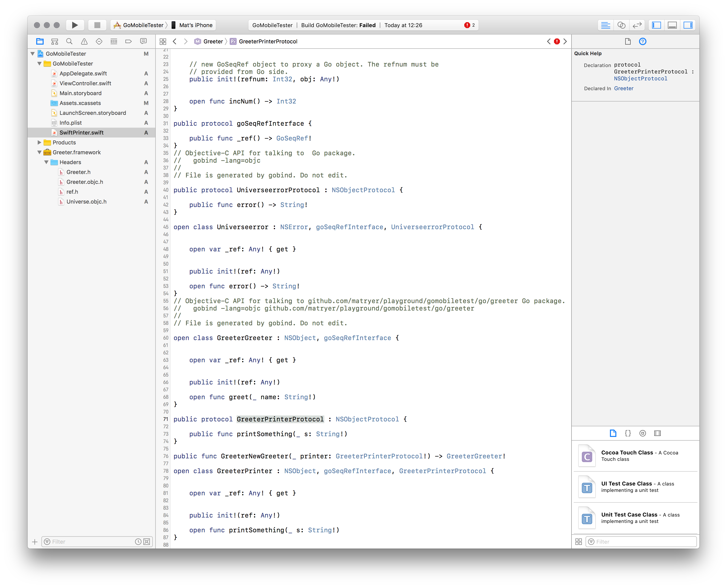Open related items grid menu in editor
The height and width of the screenshot is (588, 727).
coord(163,41)
